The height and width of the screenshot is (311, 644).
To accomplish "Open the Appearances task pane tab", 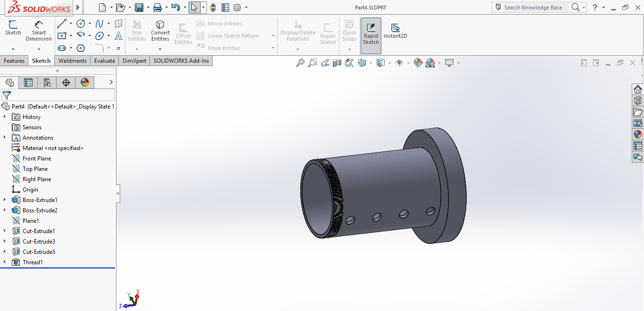I will [x=638, y=134].
